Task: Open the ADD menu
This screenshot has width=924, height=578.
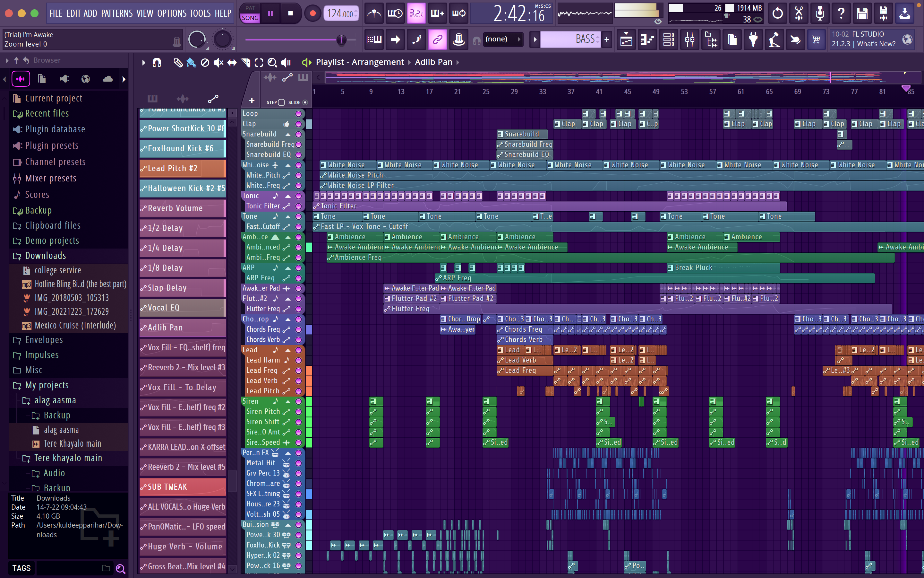Action: tap(90, 14)
